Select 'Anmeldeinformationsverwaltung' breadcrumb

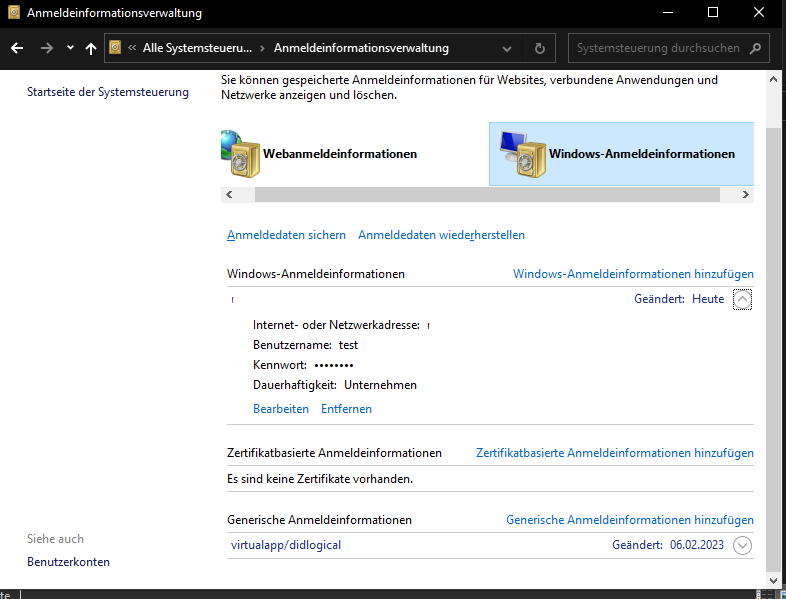(361, 48)
